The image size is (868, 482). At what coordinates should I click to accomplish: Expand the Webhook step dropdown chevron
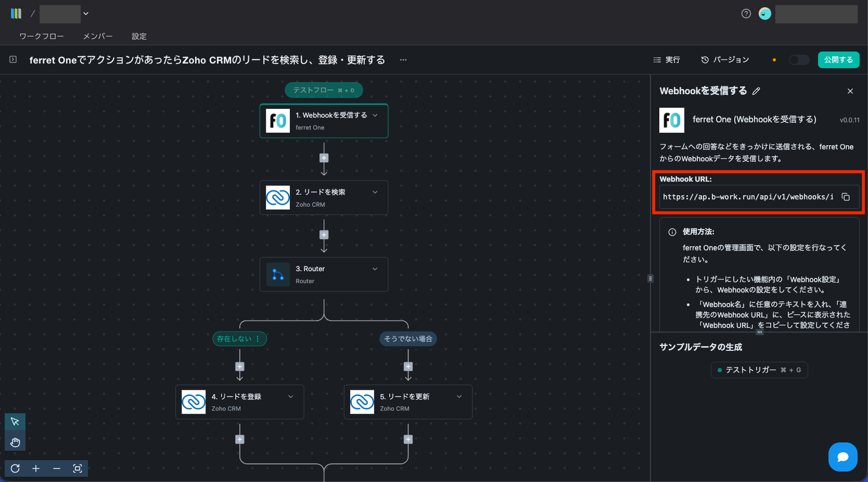pos(375,115)
